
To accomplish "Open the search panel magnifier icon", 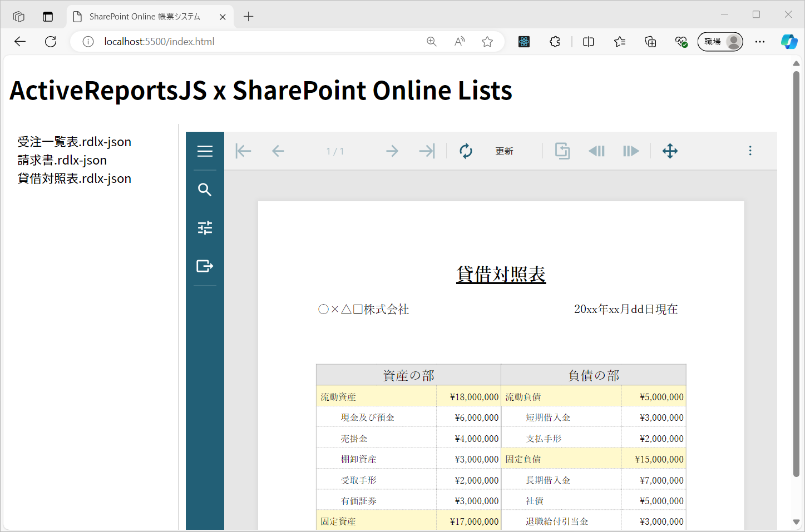I will click(205, 190).
